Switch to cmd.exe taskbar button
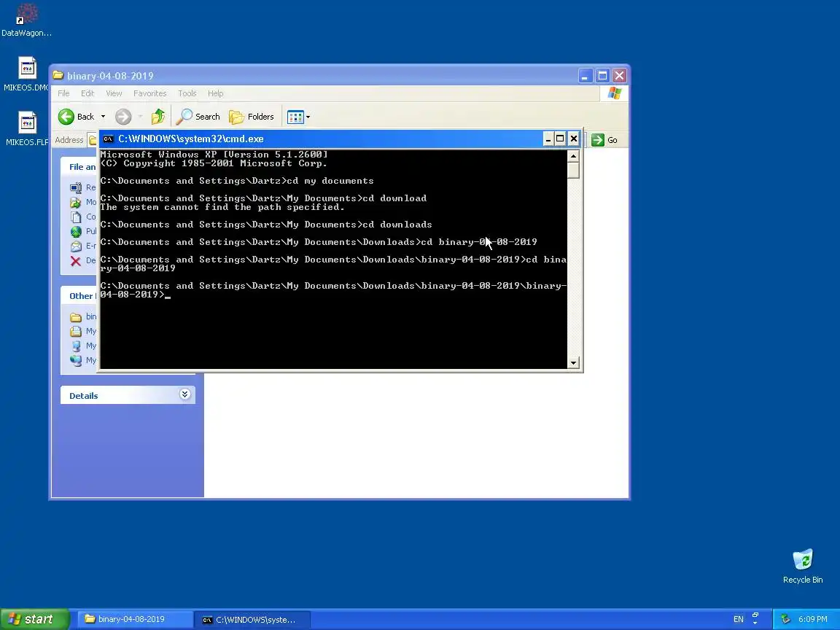This screenshot has width=840, height=630. tap(252, 619)
